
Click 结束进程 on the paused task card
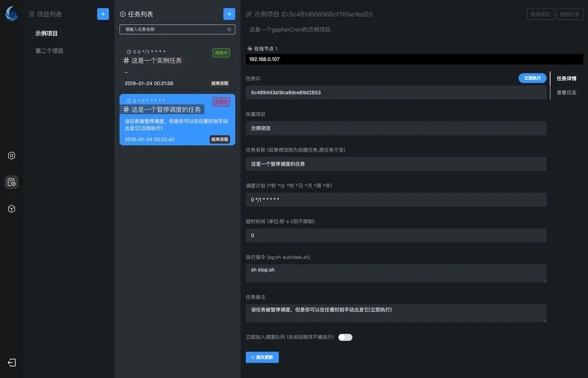coord(220,140)
